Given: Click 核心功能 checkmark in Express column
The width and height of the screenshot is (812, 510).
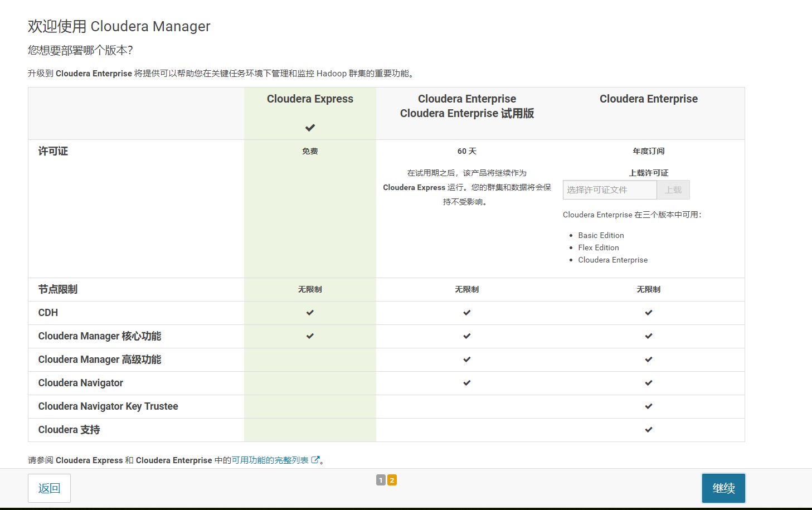Looking at the screenshot, I should (310, 336).
